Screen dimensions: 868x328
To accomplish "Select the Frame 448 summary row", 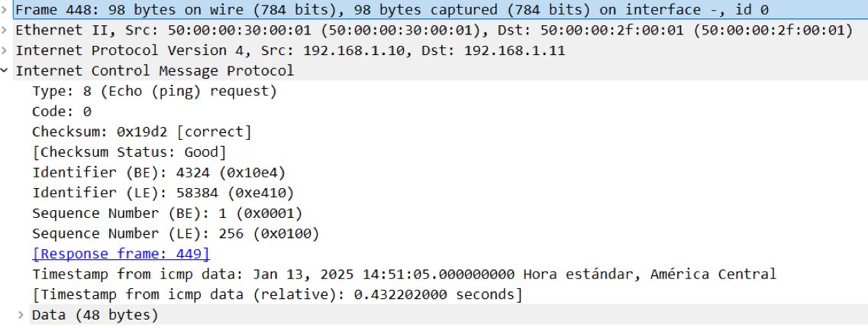I will [x=392, y=10].
